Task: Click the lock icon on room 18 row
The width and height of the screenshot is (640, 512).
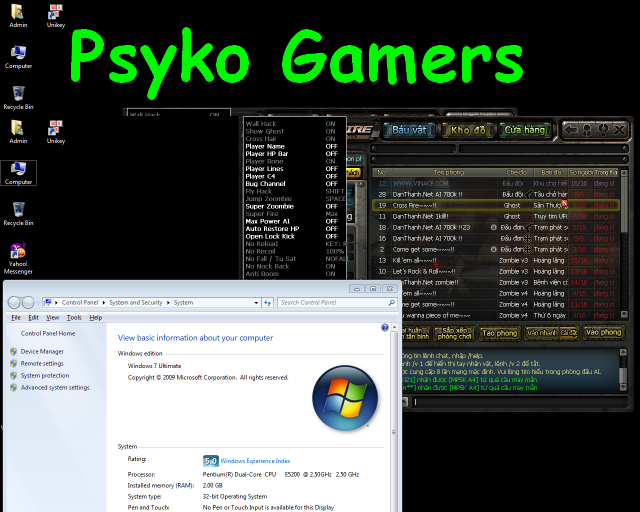Action: click(x=493, y=227)
